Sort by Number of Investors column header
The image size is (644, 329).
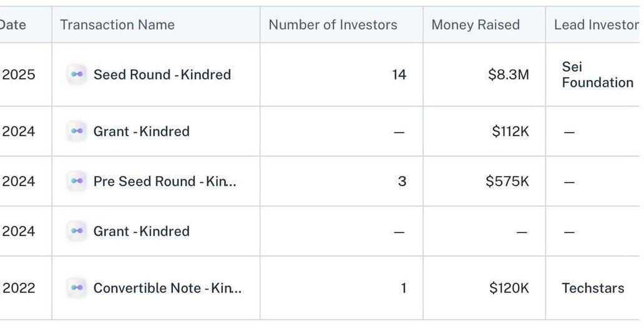(x=333, y=25)
